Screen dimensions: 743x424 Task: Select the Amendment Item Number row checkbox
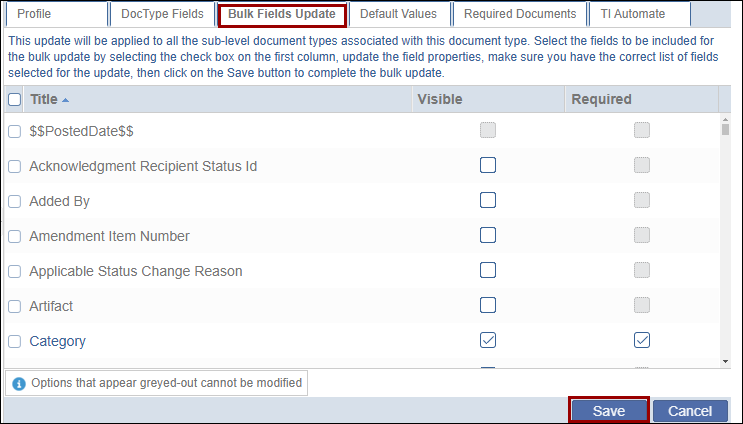pyautogui.click(x=14, y=236)
